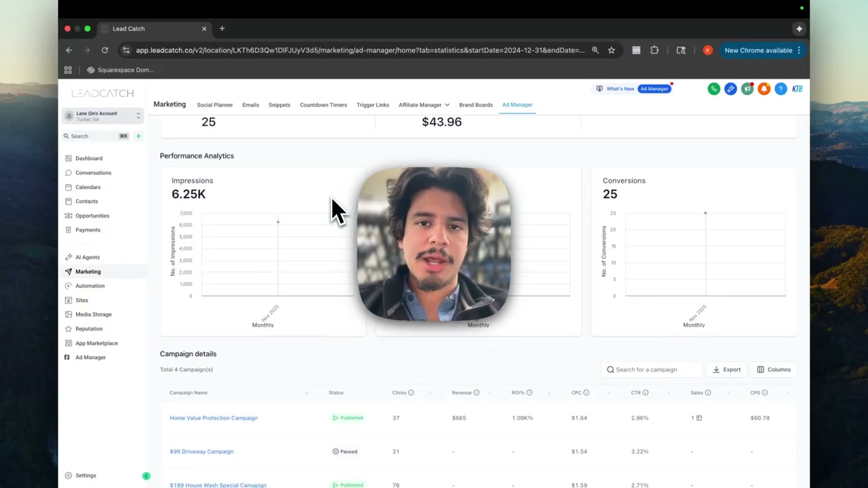Open the Snippets tab
Screen dimensions: 868x488
(279, 105)
